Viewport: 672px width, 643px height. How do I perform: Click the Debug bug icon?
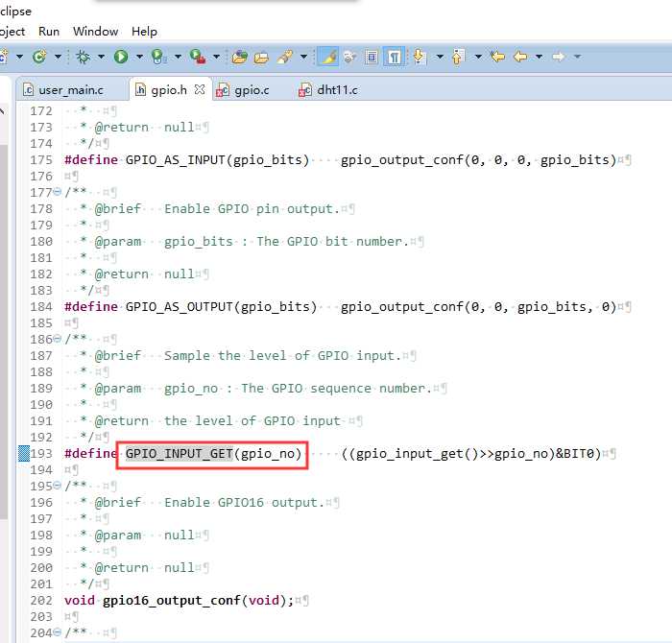pyautogui.click(x=84, y=57)
